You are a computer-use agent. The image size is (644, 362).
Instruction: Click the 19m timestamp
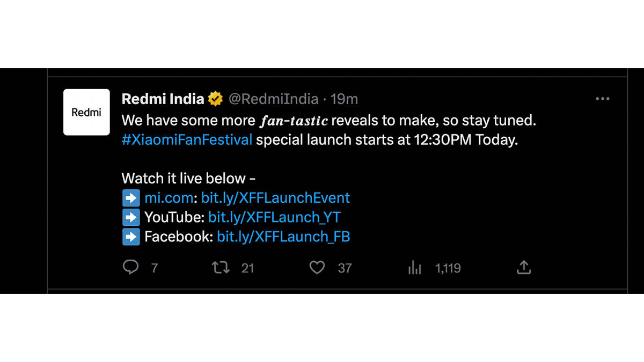click(x=344, y=99)
